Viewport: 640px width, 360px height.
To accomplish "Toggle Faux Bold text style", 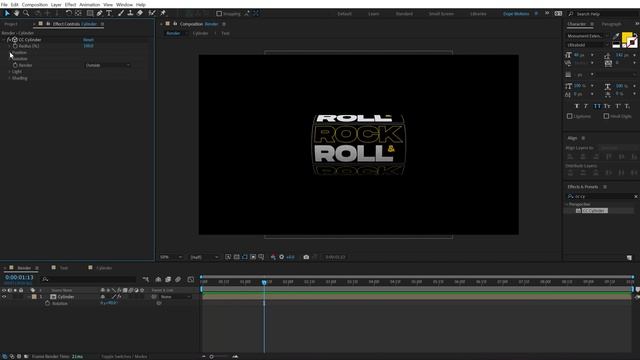I will point(577,106).
